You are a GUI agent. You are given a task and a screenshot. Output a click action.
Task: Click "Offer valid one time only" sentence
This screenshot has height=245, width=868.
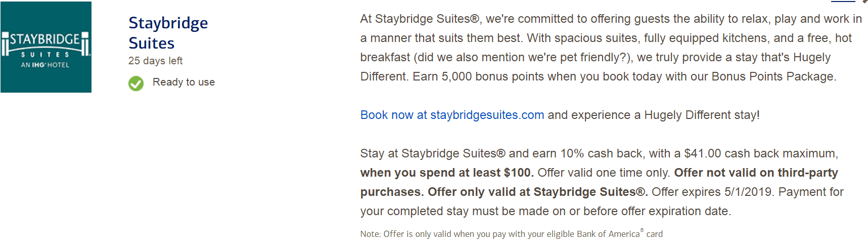point(604,173)
